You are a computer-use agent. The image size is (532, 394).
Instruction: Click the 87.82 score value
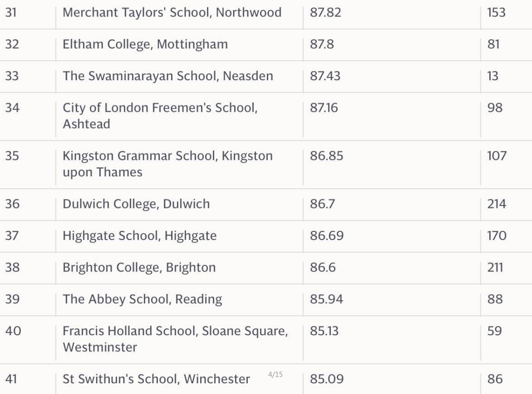[326, 13]
